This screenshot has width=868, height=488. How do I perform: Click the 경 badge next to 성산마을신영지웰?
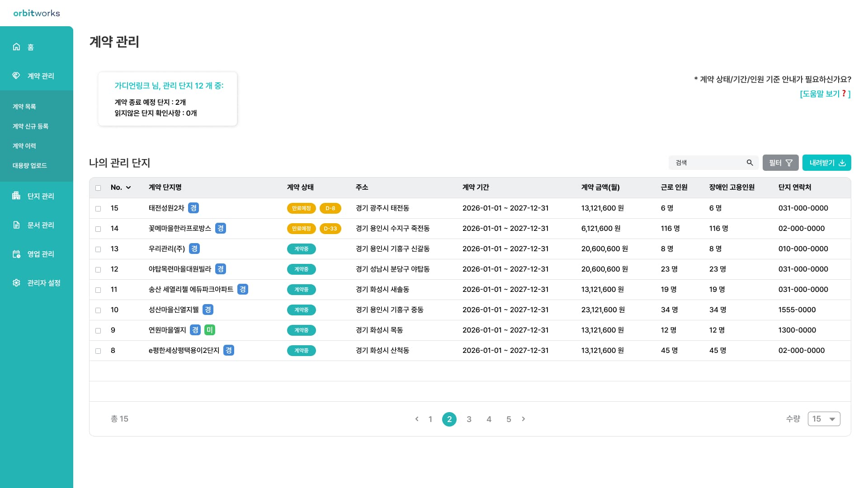click(x=208, y=310)
